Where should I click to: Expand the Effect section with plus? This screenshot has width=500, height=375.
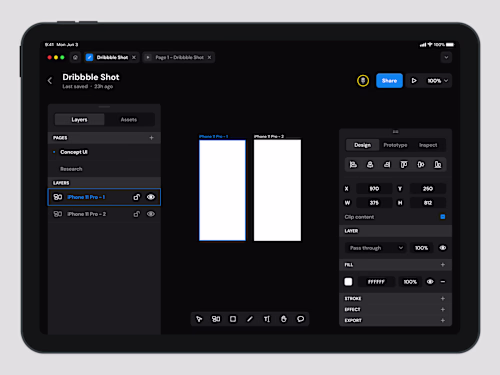pyautogui.click(x=443, y=310)
